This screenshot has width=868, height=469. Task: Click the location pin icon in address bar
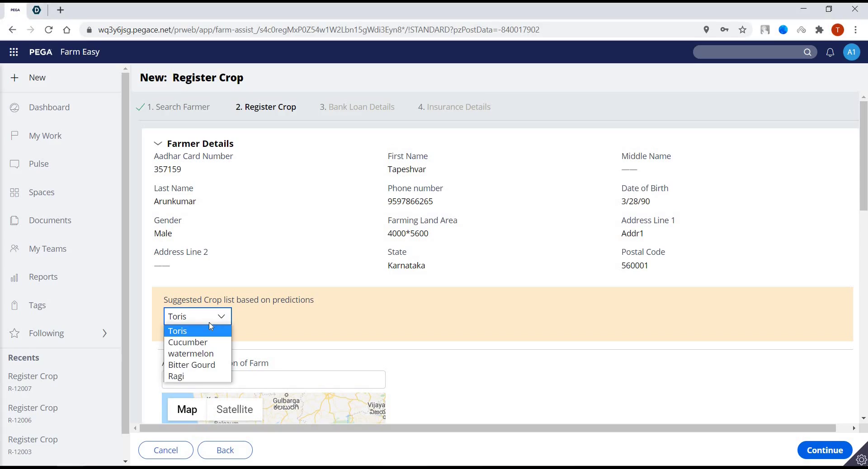(x=706, y=30)
